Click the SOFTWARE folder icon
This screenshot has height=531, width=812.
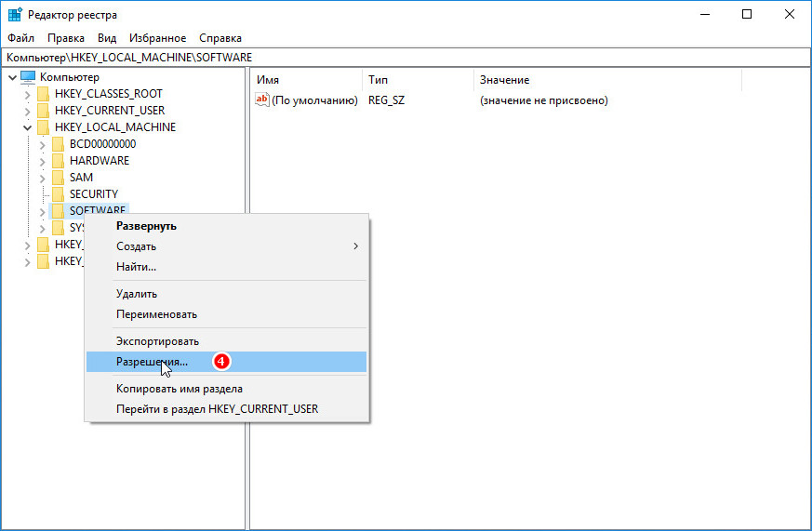pyautogui.click(x=59, y=211)
